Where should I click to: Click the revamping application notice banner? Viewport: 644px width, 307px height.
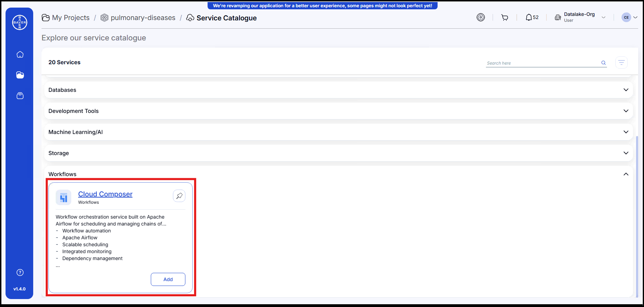tap(322, 6)
